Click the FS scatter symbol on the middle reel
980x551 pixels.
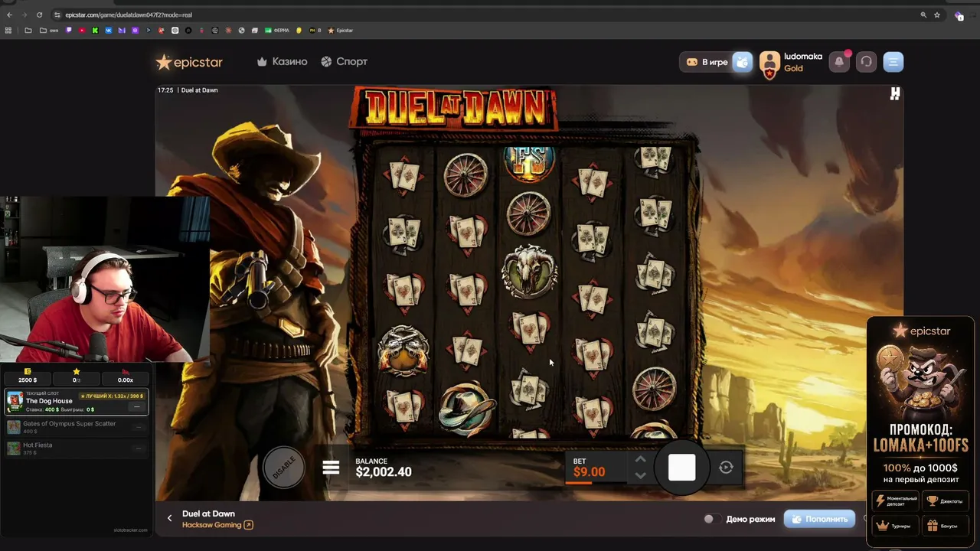coord(529,165)
